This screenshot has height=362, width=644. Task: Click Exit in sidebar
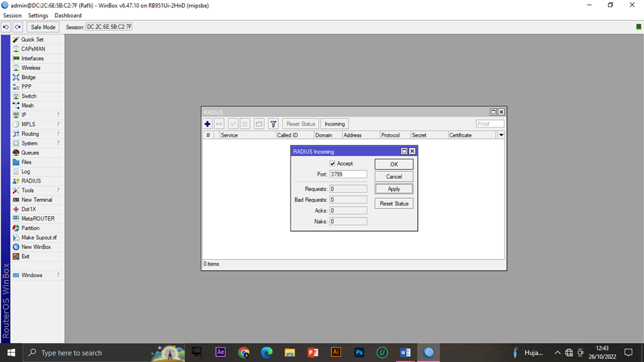click(x=37, y=256)
